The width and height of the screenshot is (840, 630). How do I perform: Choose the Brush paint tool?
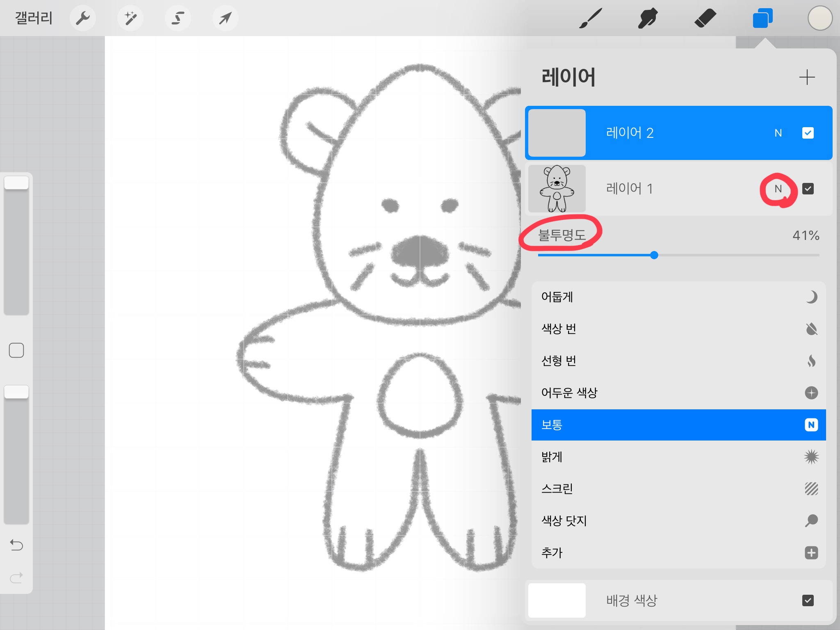pyautogui.click(x=591, y=18)
